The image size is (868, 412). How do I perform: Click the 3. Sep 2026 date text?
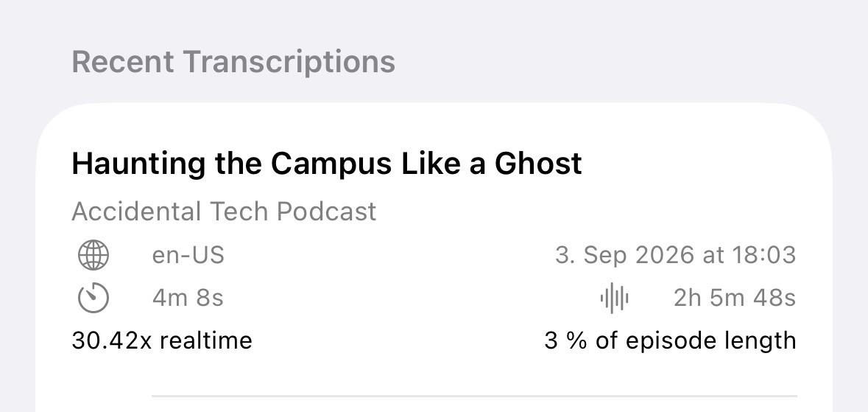pos(624,256)
